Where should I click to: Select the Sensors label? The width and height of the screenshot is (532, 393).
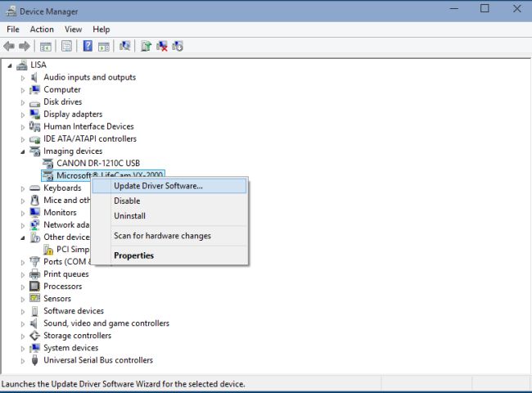tap(57, 299)
